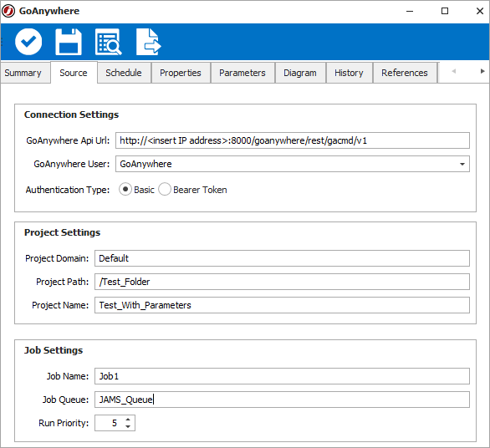Select the Bearer Token radio button

click(165, 190)
